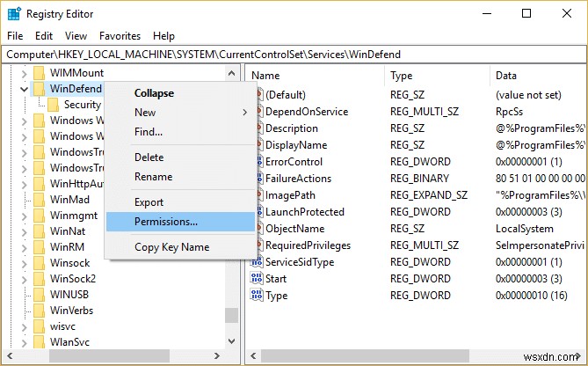
Task: Open the New submenu arrow in context menu
Action: coord(245,113)
